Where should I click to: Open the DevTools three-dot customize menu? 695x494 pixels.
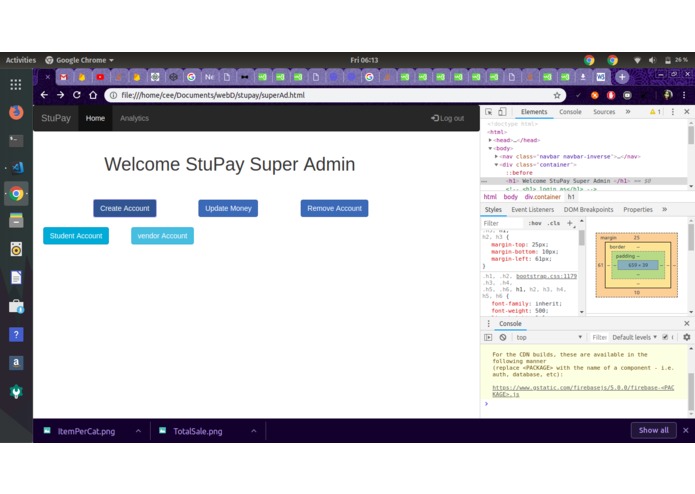pyautogui.click(x=673, y=112)
